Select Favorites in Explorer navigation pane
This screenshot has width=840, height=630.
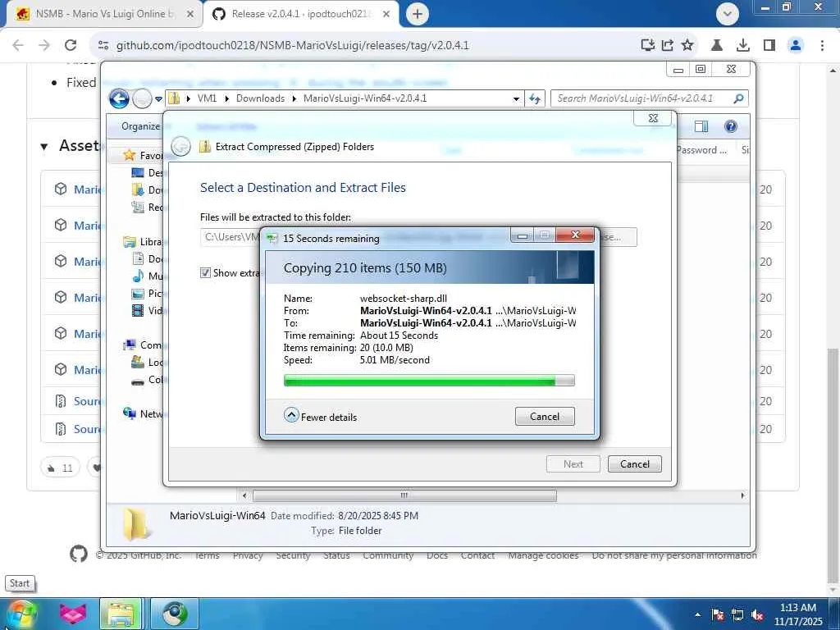coord(142,155)
